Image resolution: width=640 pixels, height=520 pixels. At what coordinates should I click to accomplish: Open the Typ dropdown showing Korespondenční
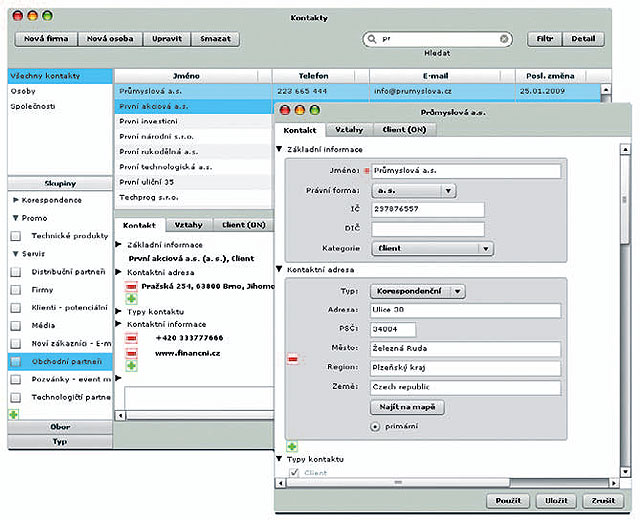pyautogui.click(x=418, y=291)
